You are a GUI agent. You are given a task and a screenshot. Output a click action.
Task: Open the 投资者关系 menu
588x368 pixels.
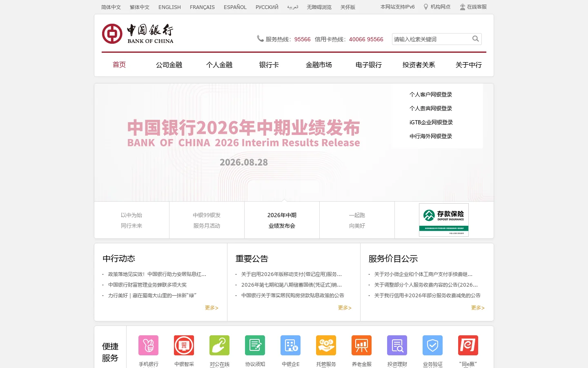coord(419,65)
